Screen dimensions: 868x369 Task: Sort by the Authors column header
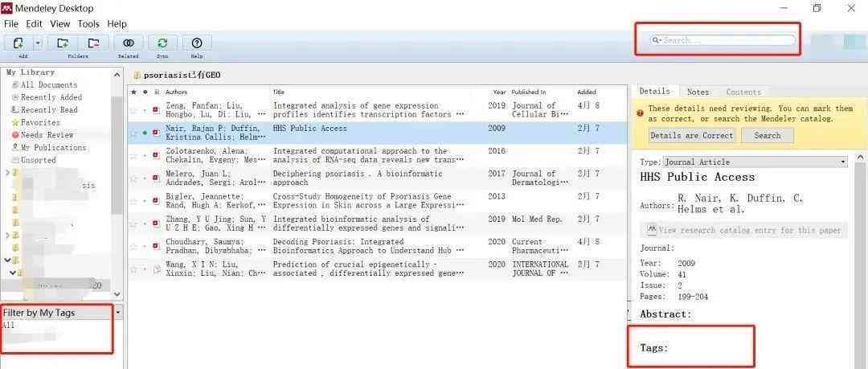(x=176, y=92)
